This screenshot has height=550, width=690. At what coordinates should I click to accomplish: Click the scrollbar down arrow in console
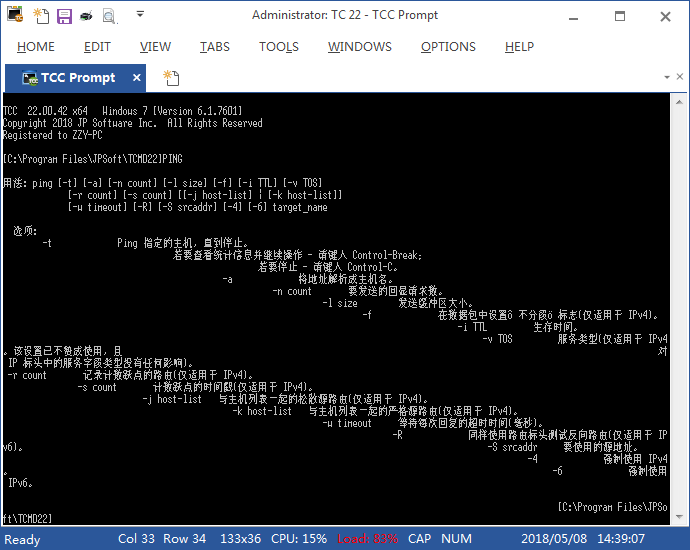[x=679, y=517]
